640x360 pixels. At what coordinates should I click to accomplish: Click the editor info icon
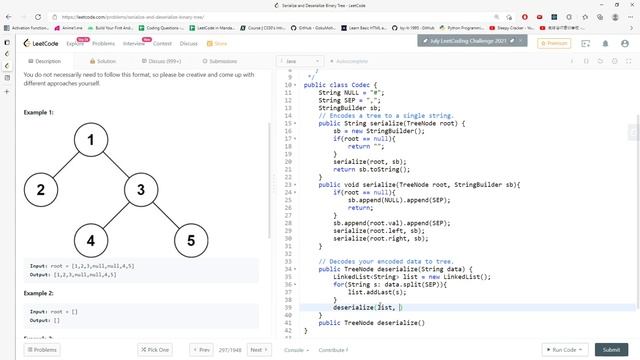click(x=572, y=61)
